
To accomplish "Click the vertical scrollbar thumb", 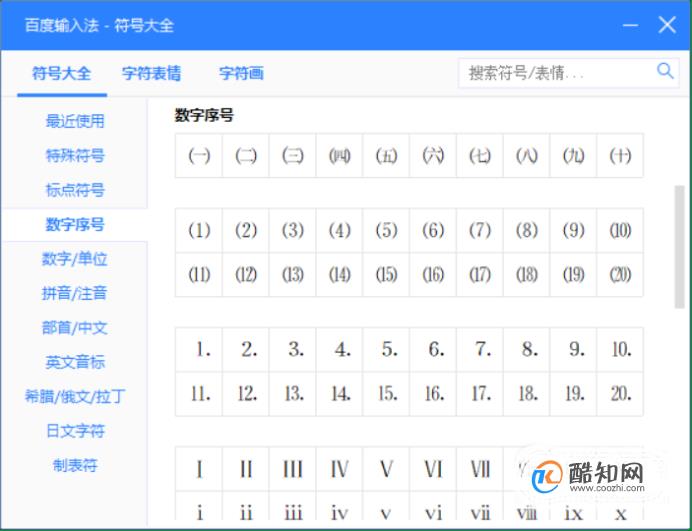I will point(680,247).
